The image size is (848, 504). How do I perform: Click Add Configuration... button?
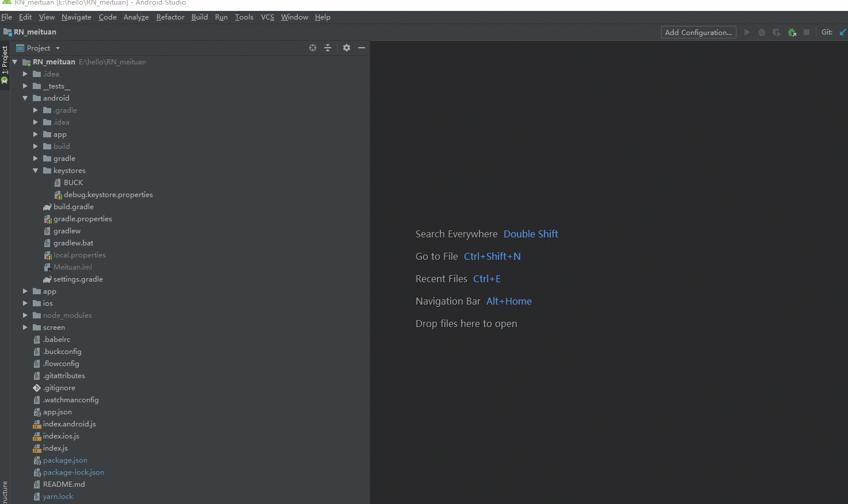pos(699,32)
